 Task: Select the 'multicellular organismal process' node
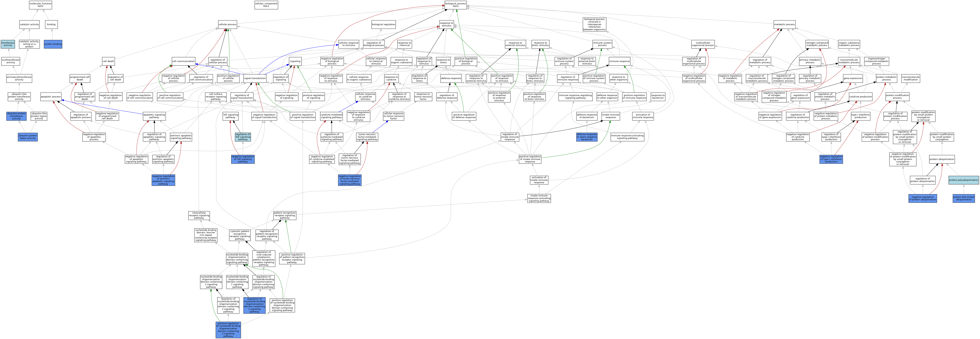pyautogui.click(x=703, y=44)
